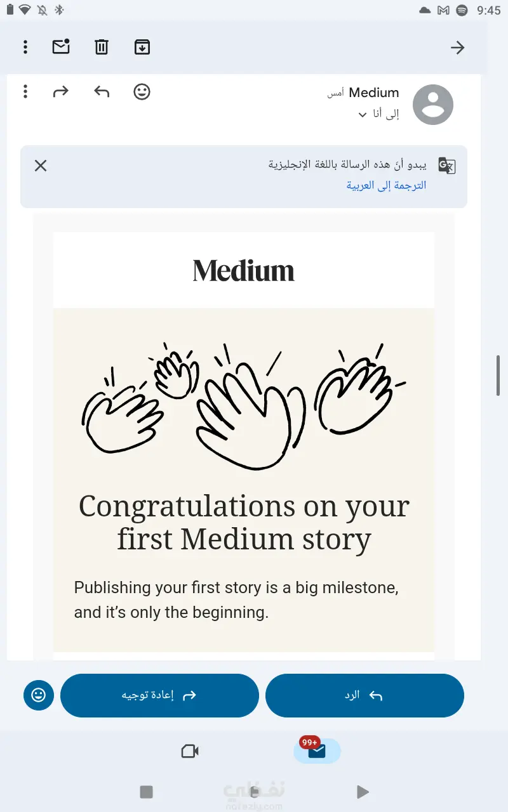Mark the email as unread
508x812 pixels.
[x=61, y=47]
